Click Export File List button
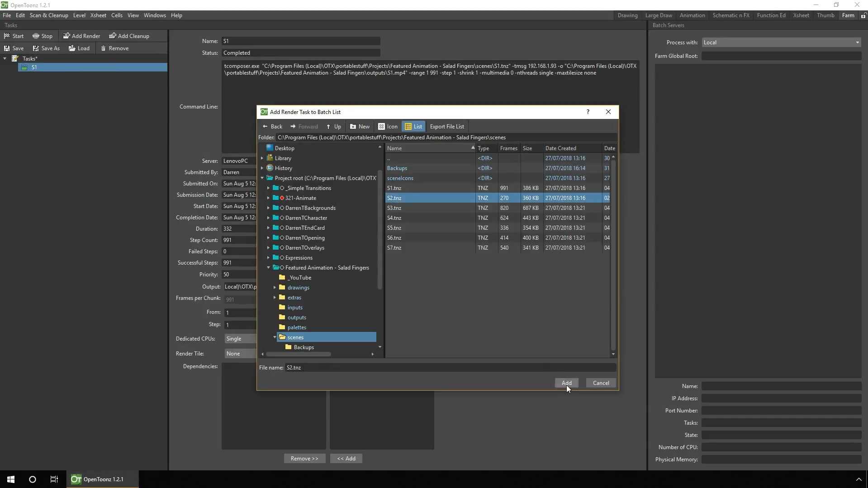The height and width of the screenshot is (488, 868). [447, 127]
